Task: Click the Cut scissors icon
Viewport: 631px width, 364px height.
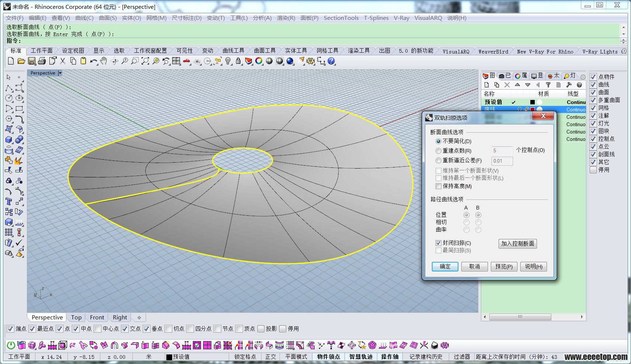Action: click(x=63, y=61)
